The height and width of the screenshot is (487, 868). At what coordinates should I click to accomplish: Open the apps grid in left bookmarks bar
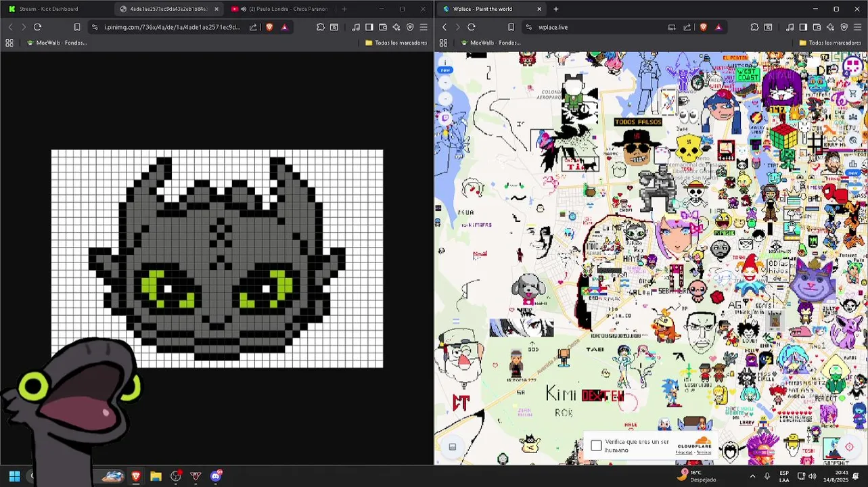(9, 43)
